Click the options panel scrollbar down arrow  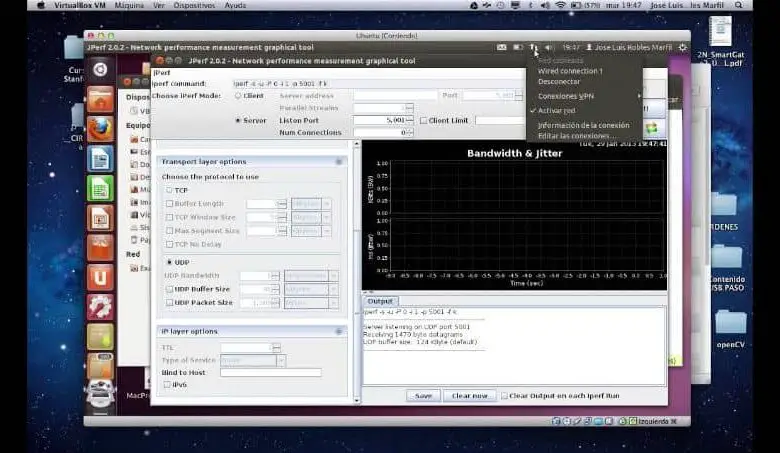tap(357, 400)
